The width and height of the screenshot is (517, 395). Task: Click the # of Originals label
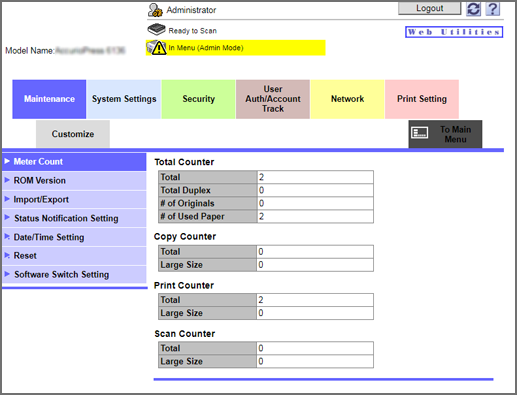[x=187, y=203]
